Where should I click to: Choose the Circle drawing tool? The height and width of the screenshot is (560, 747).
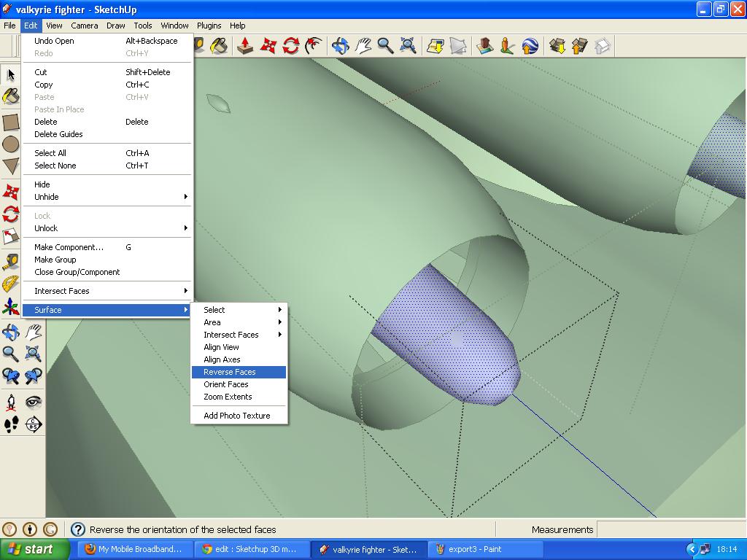tap(10, 144)
